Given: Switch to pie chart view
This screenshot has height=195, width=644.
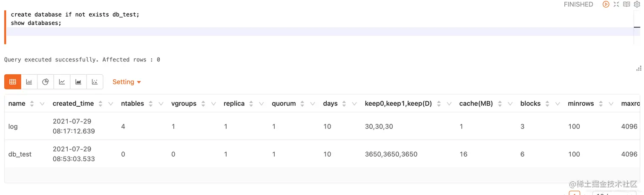Looking at the screenshot, I should pos(46,82).
